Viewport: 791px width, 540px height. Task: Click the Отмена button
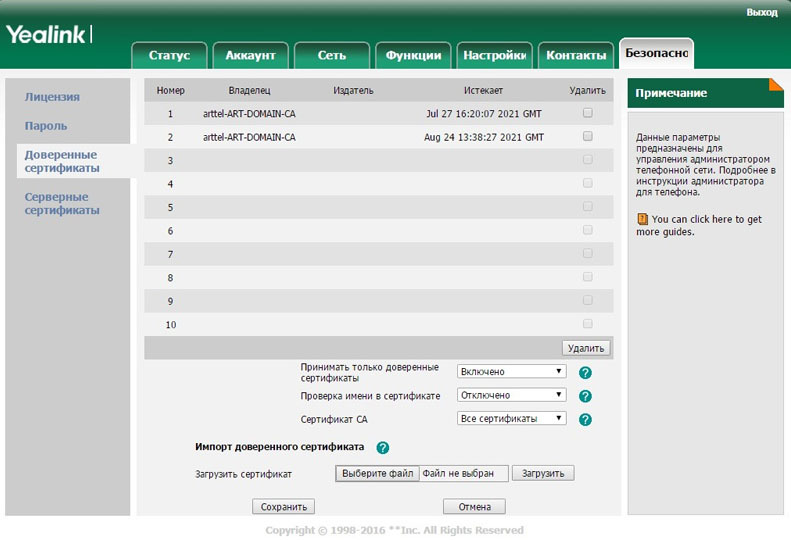[474, 507]
